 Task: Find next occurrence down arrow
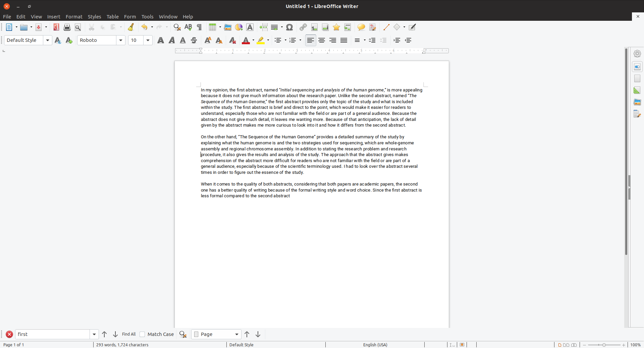click(x=115, y=334)
